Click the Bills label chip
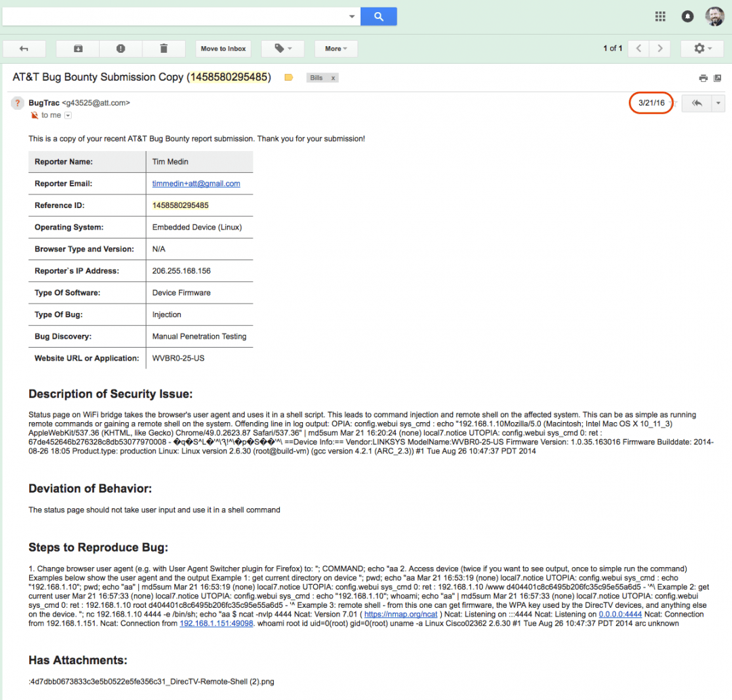This screenshot has width=732, height=700. (317, 78)
